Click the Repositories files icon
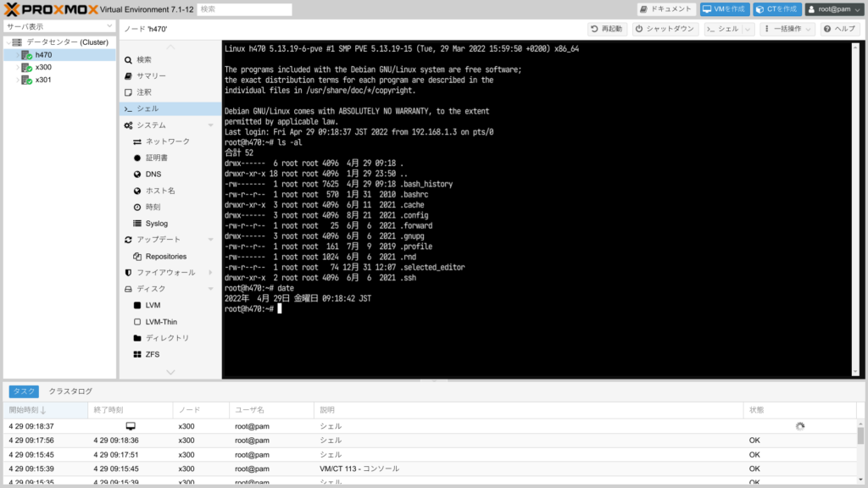 (x=137, y=256)
